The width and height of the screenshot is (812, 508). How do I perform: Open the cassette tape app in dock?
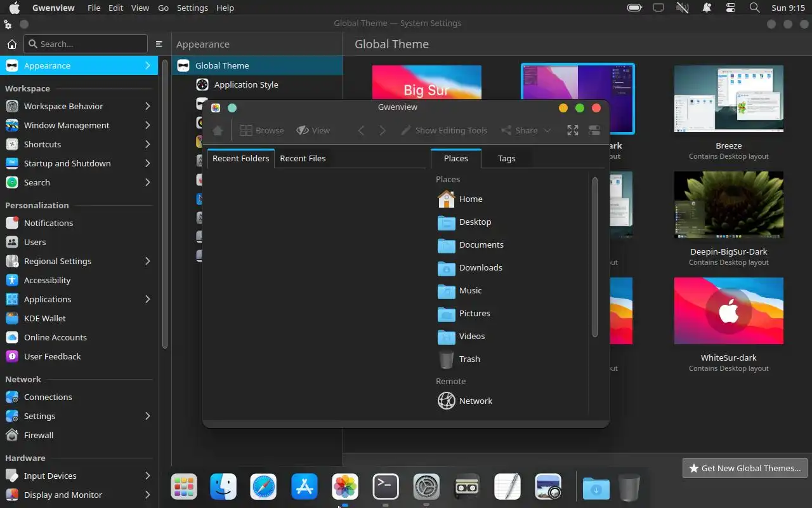pos(467,487)
